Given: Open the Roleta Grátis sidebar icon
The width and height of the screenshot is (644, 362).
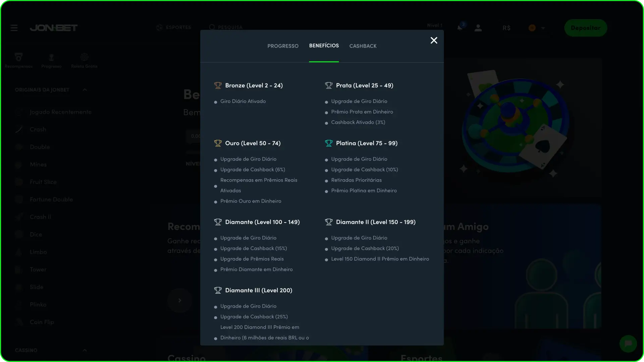Looking at the screenshot, I should pyautogui.click(x=84, y=60).
